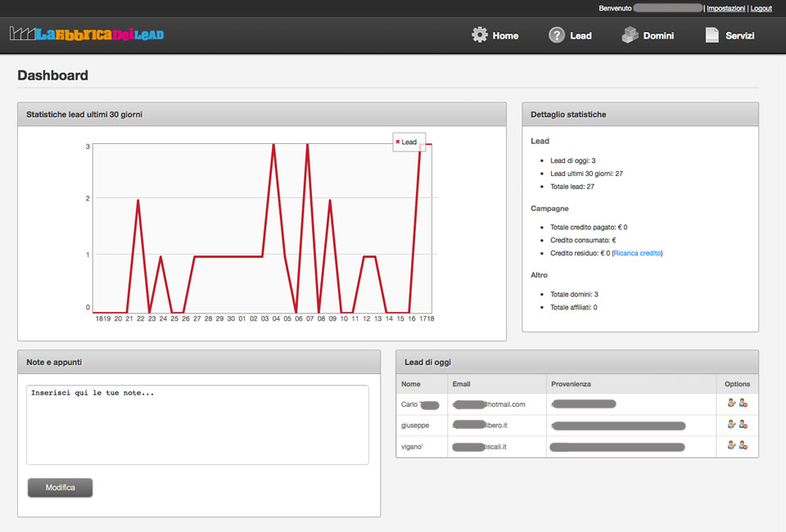The height and width of the screenshot is (532, 786).
Task: Click the Logout link
Action: pyautogui.click(x=761, y=8)
